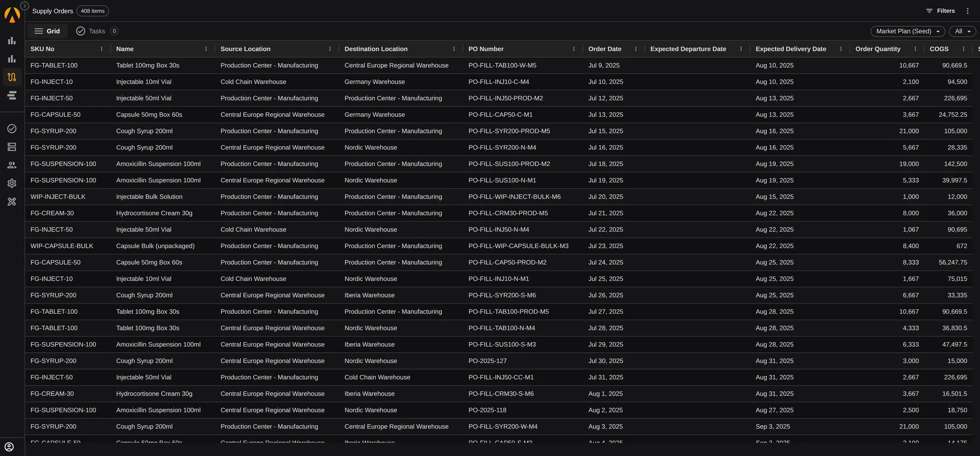Screen dimensions: 980x456
Task: Select PO-FILL-SYR200-W-M4 cell
Action: [x=503, y=427]
